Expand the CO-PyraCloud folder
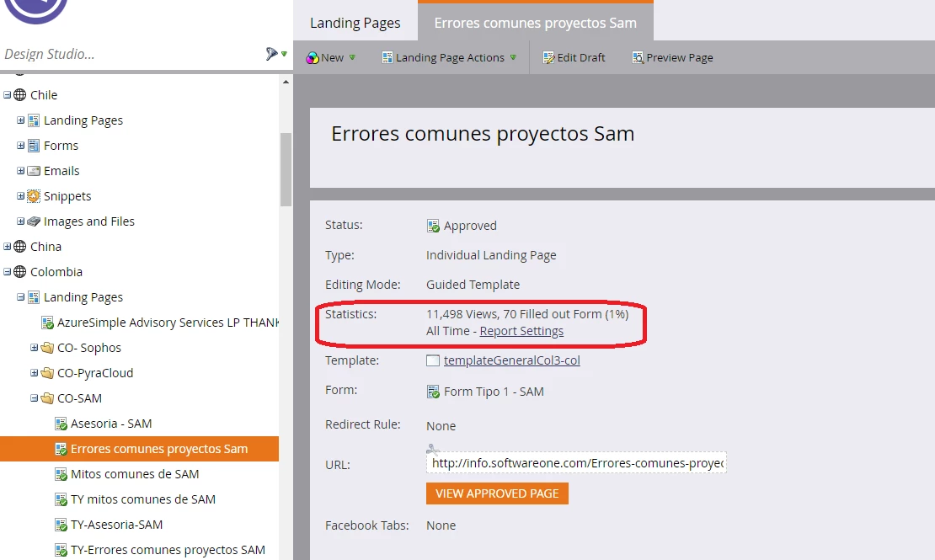This screenshot has height=560, width=935. point(34,373)
